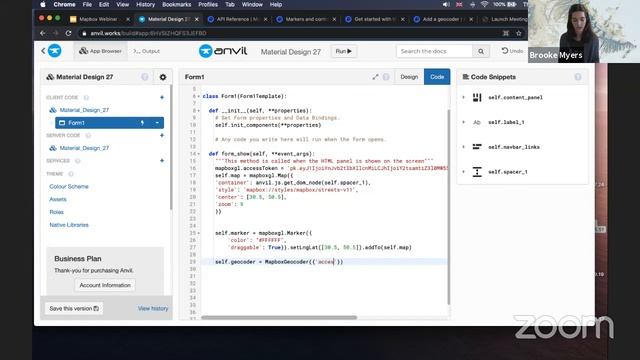Open the History menu
The image size is (640, 360).
145,4
